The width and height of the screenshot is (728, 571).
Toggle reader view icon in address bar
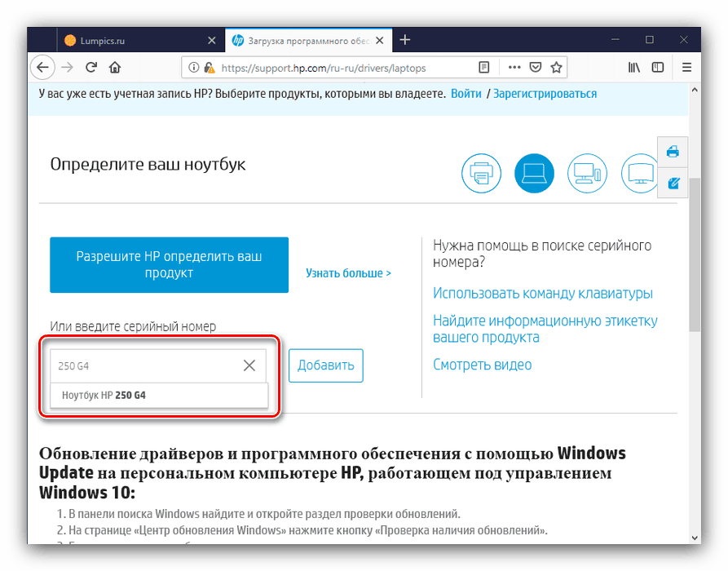[483, 68]
